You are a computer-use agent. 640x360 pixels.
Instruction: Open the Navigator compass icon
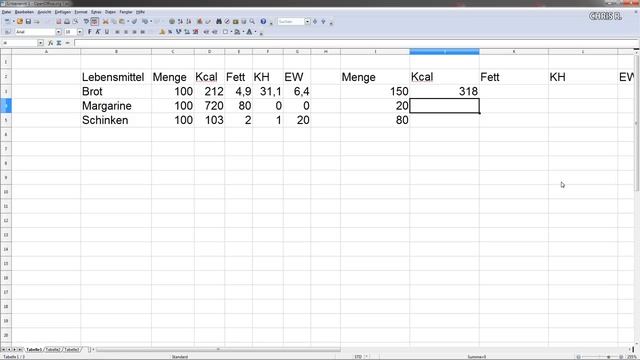tap(227, 21)
